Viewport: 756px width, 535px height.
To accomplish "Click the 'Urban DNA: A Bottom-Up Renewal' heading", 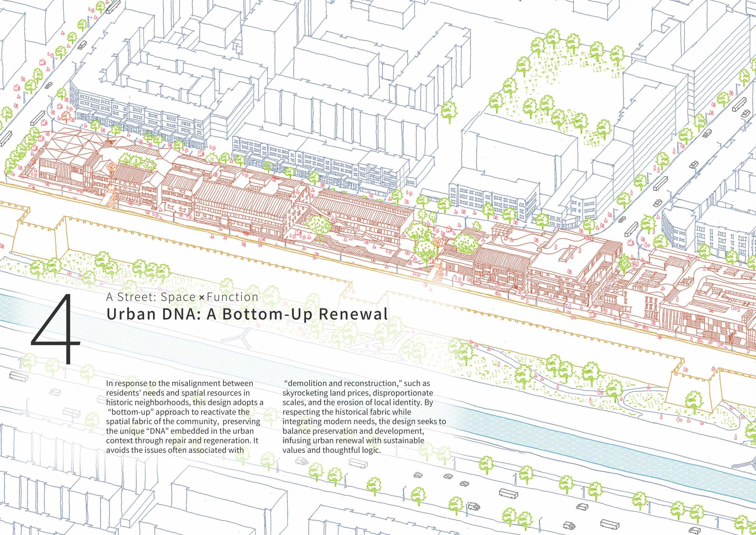I will (247, 314).
